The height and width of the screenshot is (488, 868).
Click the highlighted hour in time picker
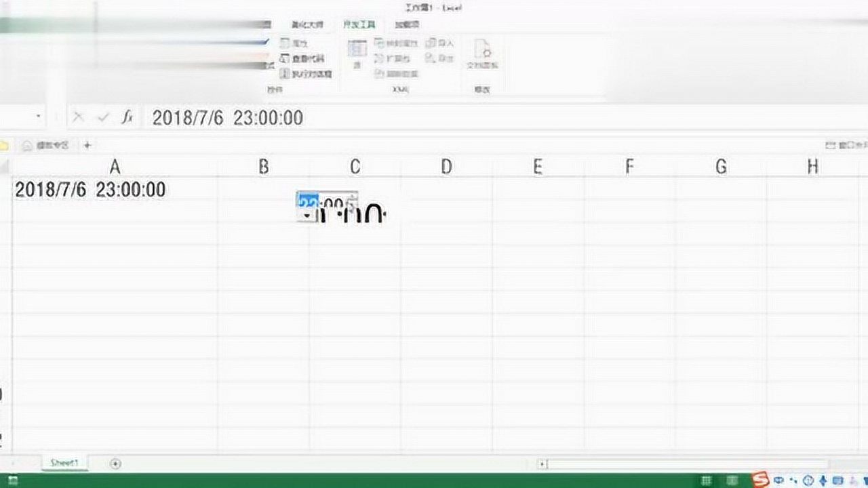[x=309, y=201]
